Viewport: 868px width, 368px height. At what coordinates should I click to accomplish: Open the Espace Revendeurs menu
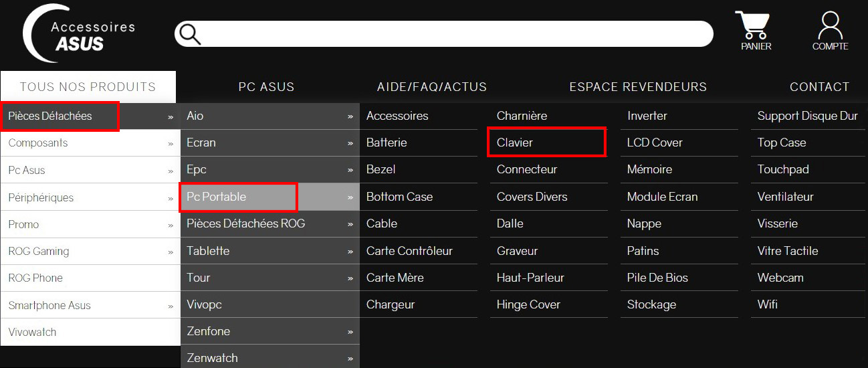coord(638,87)
